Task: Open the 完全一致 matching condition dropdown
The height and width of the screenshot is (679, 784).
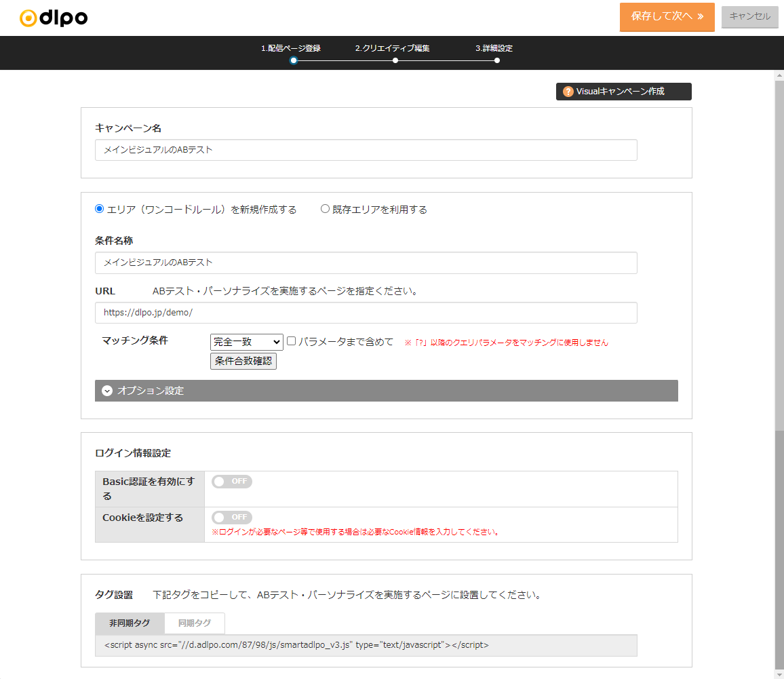Action: tap(246, 342)
